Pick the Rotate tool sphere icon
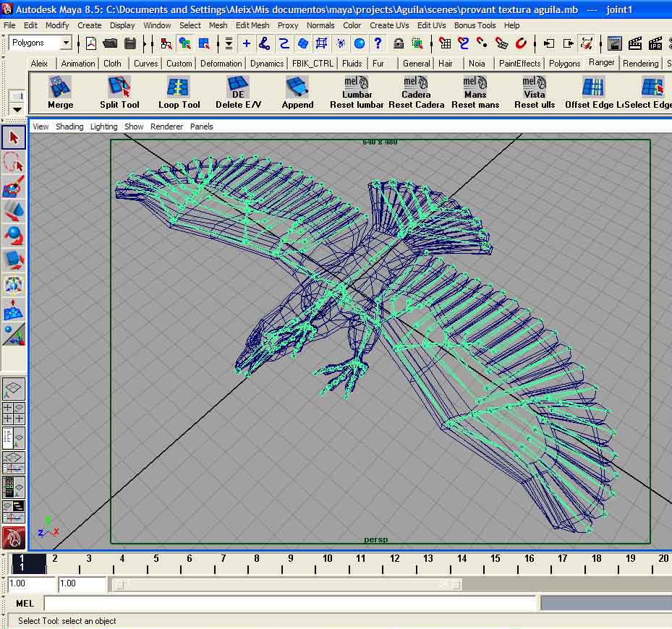 pos(14,236)
